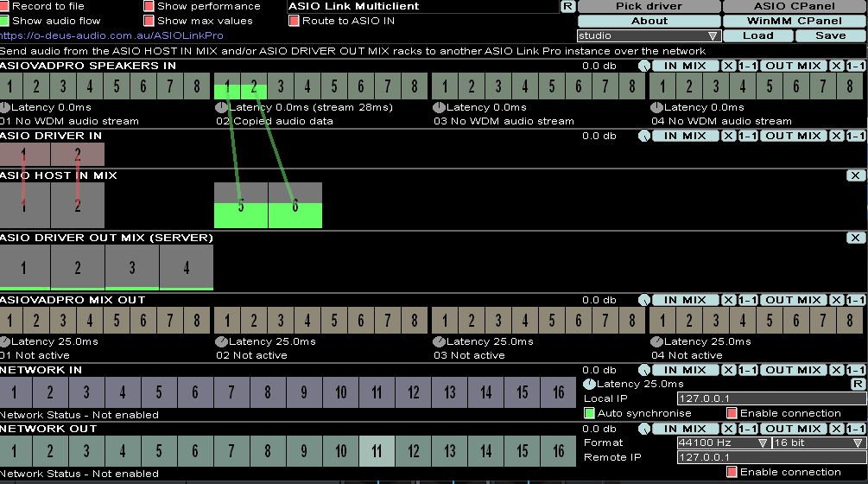Click the R reset button next to title

click(x=568, y=6)
